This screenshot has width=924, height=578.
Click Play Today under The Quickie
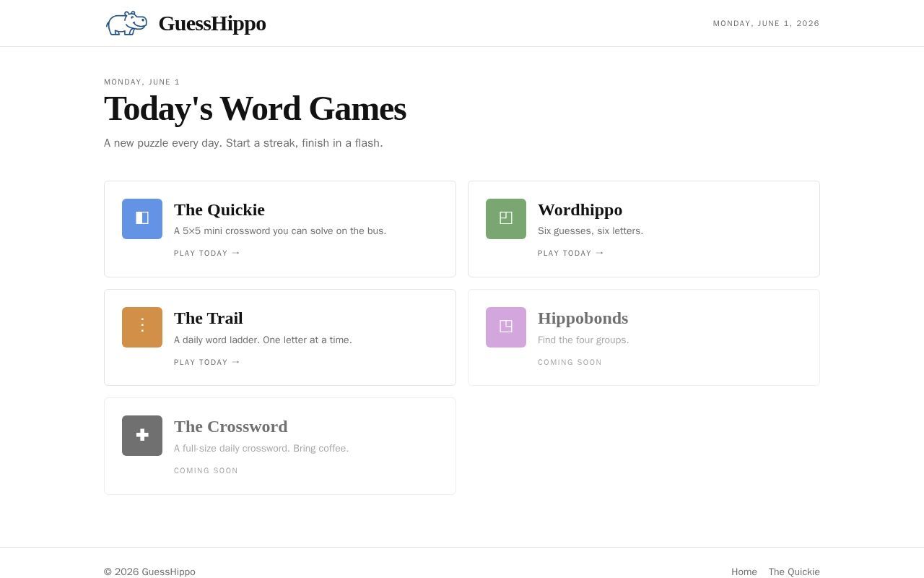point(207,253)
